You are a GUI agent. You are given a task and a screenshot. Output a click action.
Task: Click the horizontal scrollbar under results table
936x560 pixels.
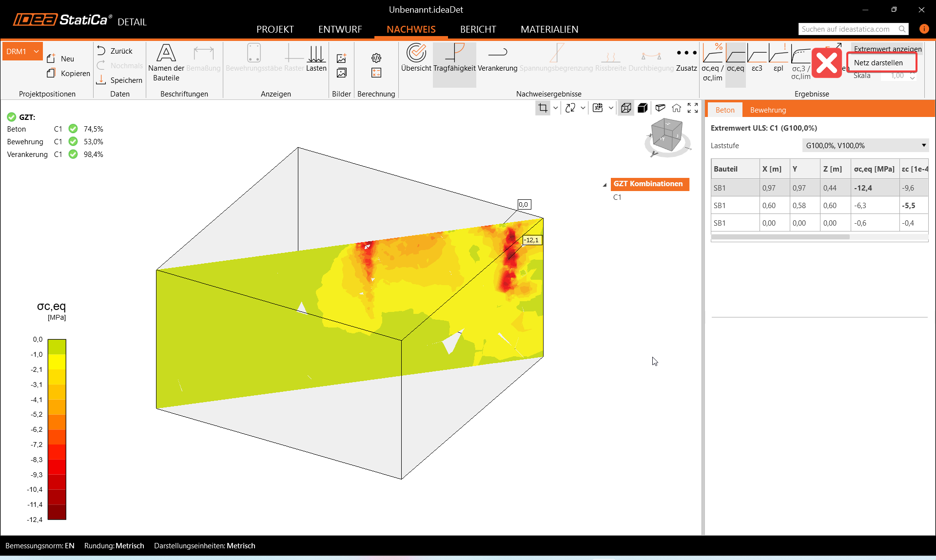tap(780, 237)
